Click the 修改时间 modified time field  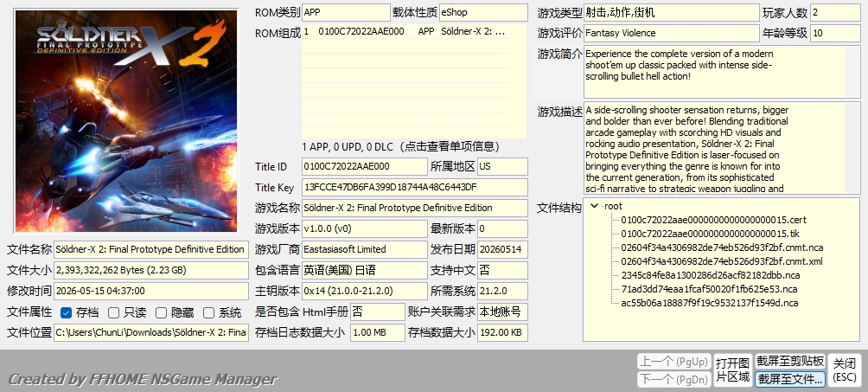pos(150,291)
